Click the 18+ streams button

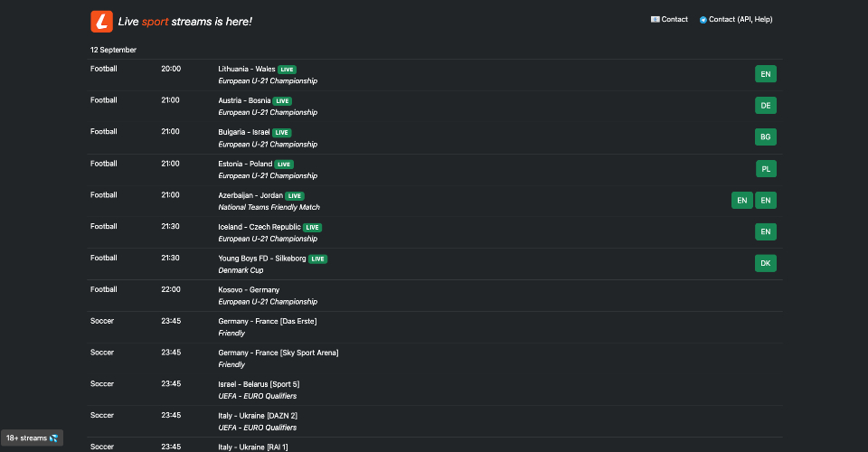pyautogui.click(x=33, y=438)
